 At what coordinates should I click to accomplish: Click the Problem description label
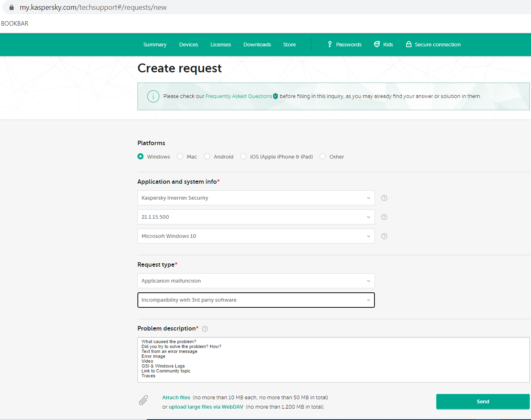[168, 329]
